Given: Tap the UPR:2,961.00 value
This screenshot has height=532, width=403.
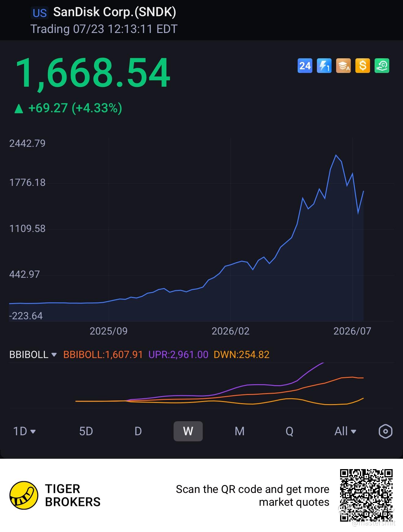Looking at the screenshot, I should (178, 355).
